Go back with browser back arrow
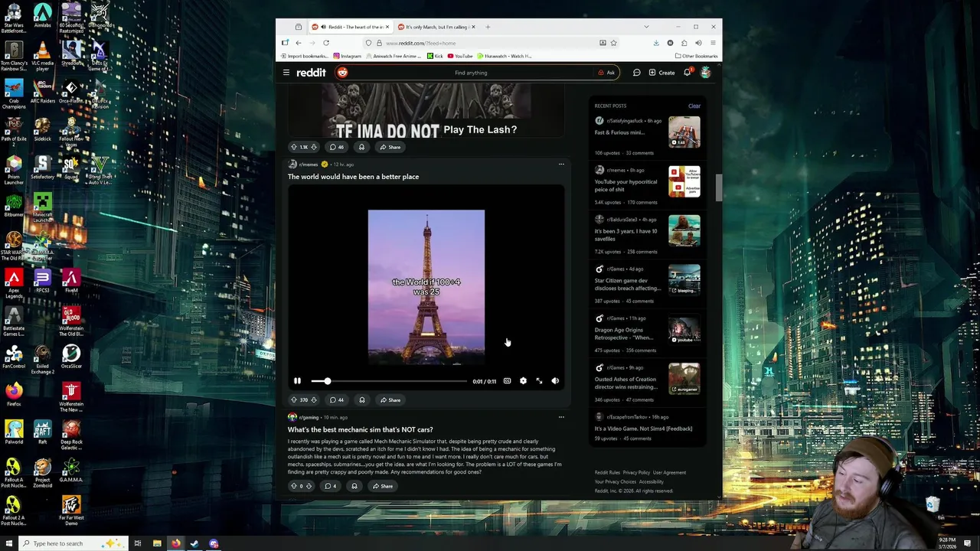Screen dimensions: 980x551 pos(299,43)
